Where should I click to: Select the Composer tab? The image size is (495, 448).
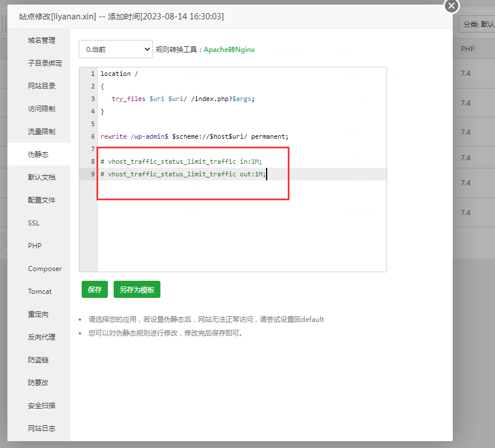(x=45, y=269)
